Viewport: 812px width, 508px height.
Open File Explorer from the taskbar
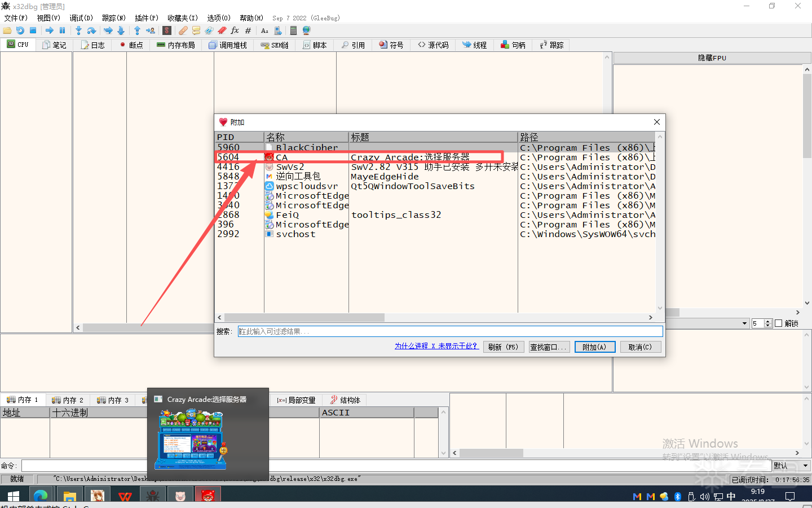click(x=69, y=496)
